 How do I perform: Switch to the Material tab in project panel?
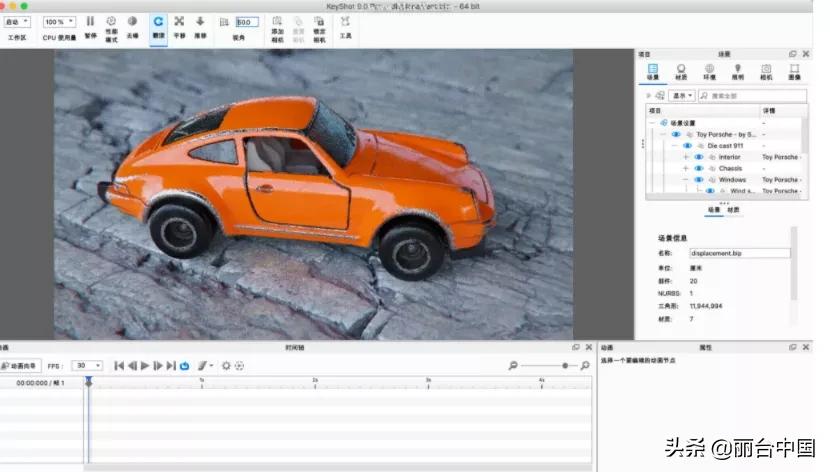(x=681, y=69)
